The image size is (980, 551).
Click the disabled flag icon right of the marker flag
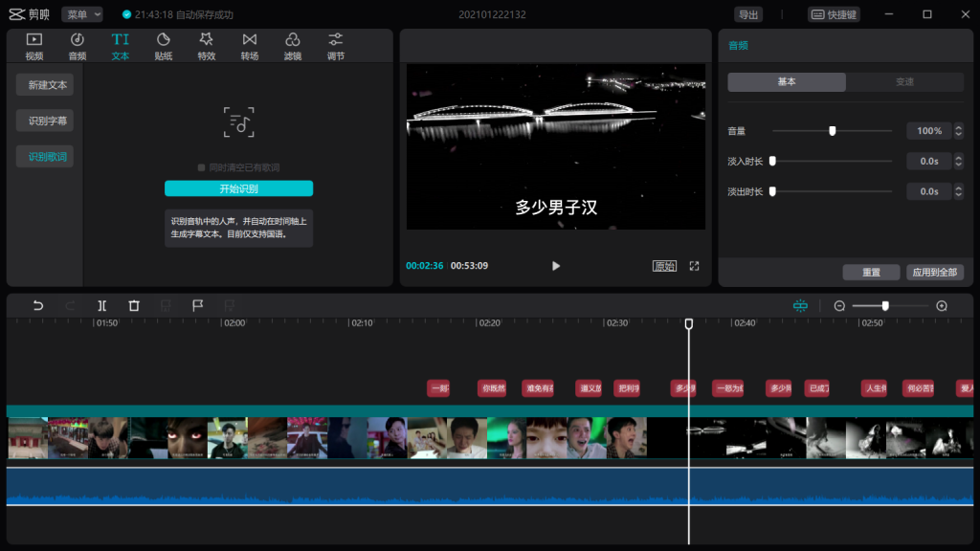point(230,305)
